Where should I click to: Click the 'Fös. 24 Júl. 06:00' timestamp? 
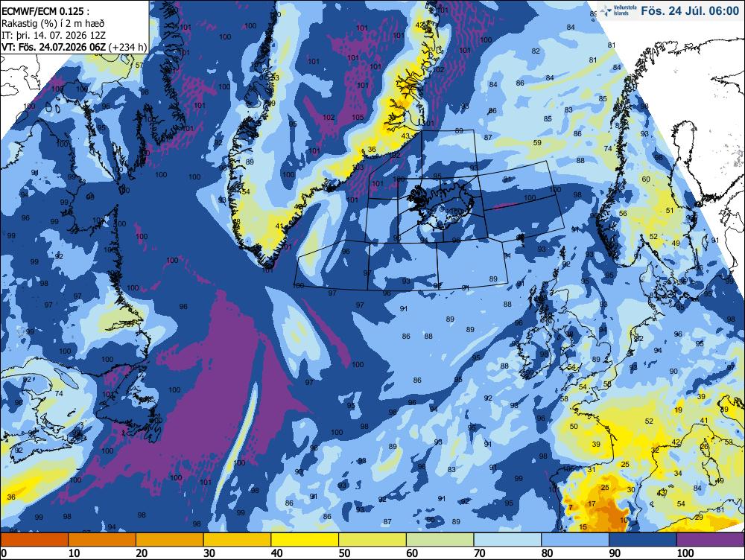[x=690, y=11]
